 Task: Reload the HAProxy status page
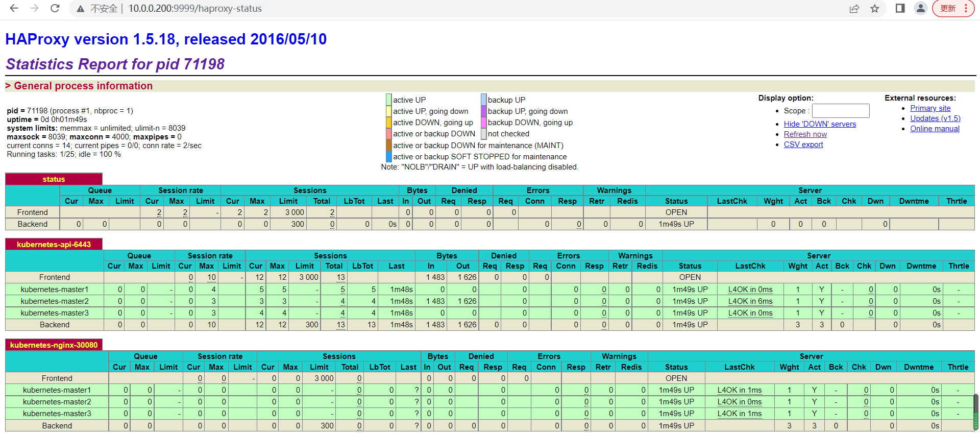pos(55,8)
